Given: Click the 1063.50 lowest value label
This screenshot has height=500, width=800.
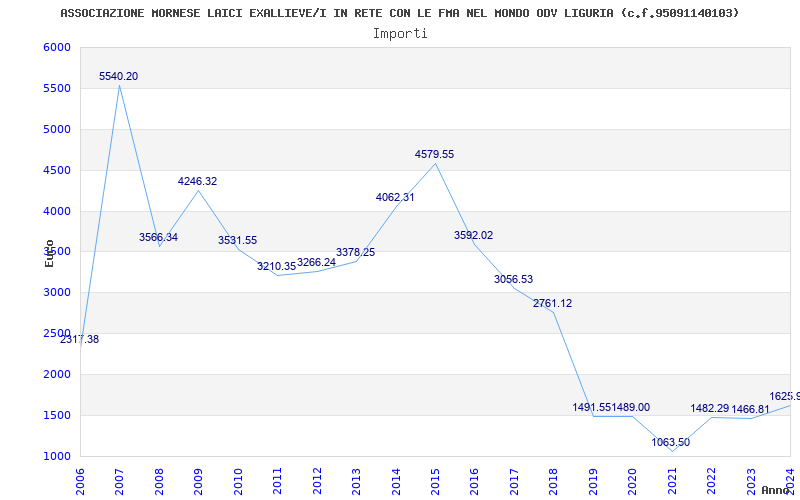Looking at the screenshot, I should point(670,442).
